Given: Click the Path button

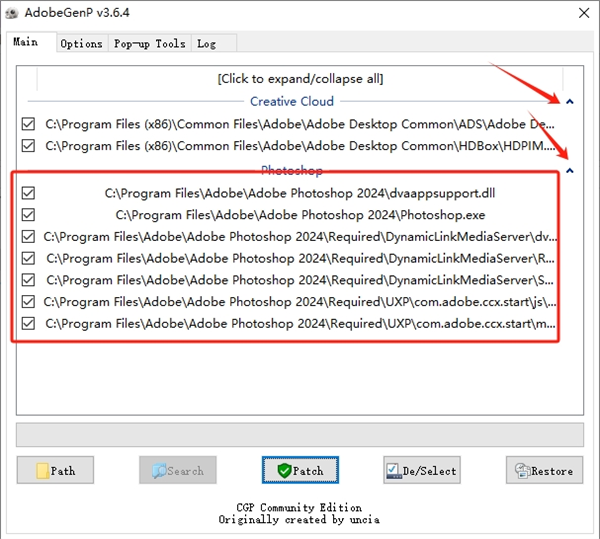Looking at the screenshot, I should (x=55, y=470).
